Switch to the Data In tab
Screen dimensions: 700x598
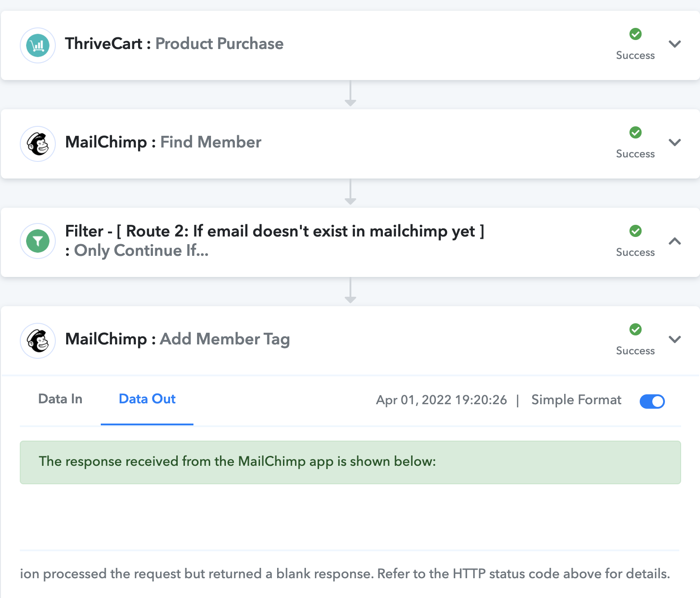tap(60, 399)
